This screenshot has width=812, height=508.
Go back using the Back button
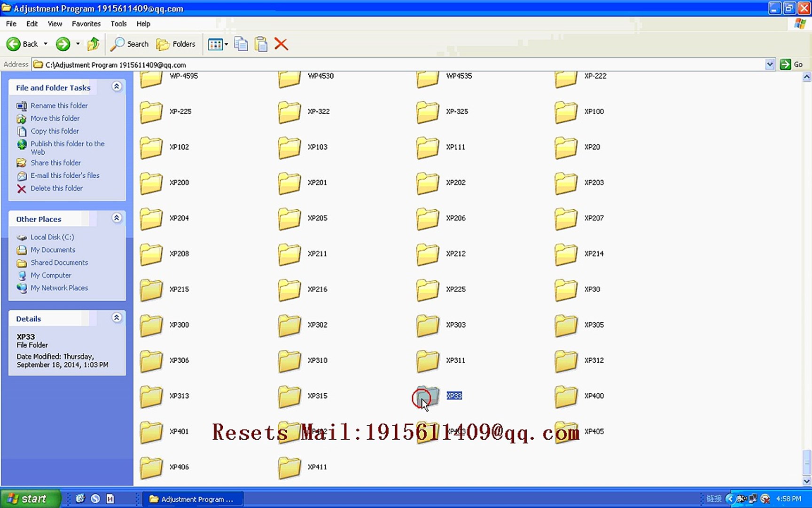22,44
